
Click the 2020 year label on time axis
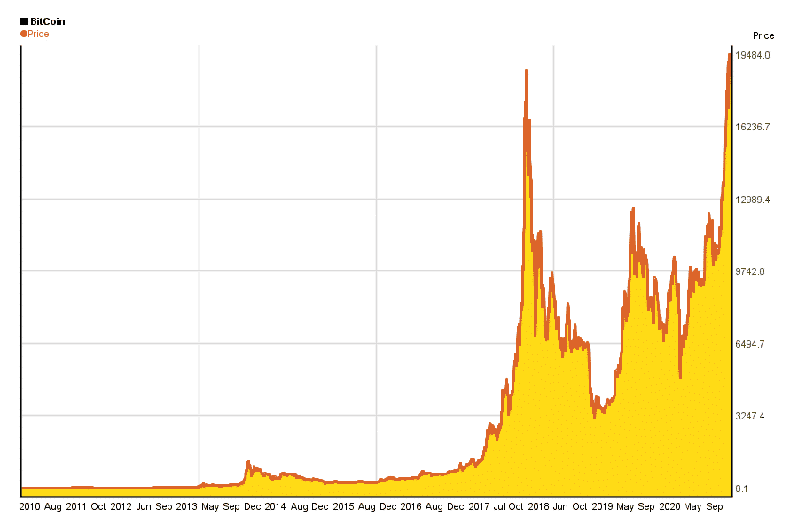point(669,506)
